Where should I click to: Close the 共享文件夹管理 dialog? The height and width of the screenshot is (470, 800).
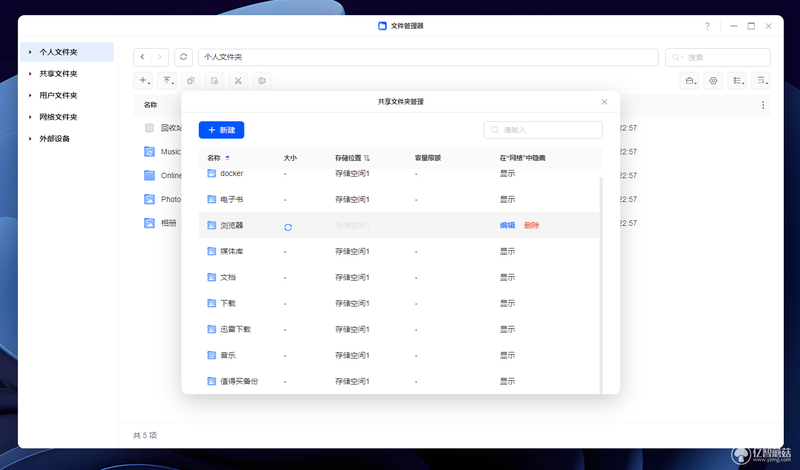604,102
